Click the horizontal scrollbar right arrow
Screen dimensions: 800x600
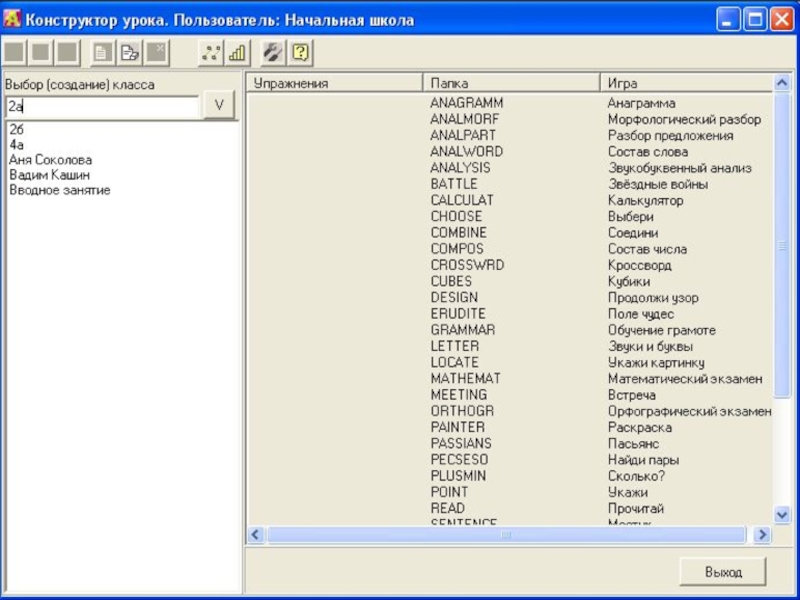point(762,535)
